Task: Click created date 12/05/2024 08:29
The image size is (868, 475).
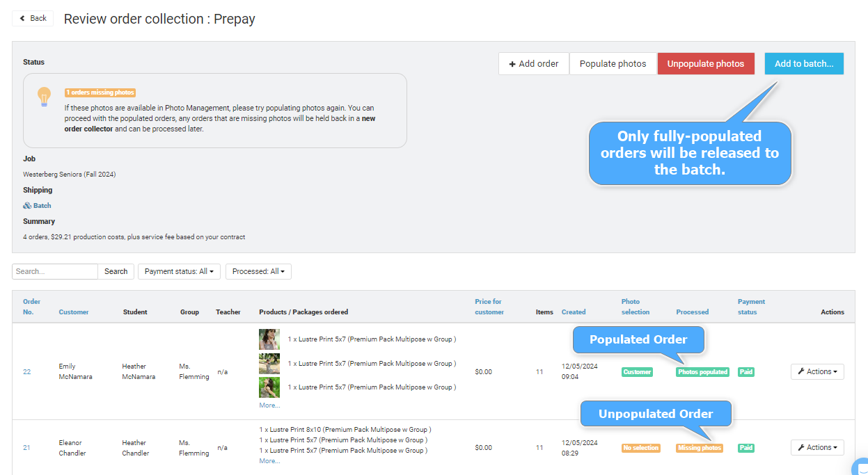Action: (x=579, y=448)
